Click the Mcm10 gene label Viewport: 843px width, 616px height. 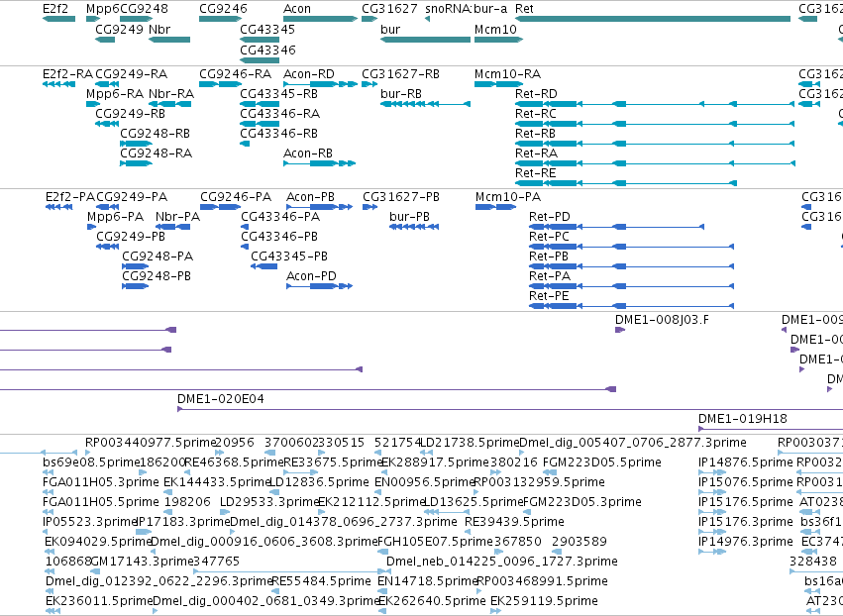(495, 29)
